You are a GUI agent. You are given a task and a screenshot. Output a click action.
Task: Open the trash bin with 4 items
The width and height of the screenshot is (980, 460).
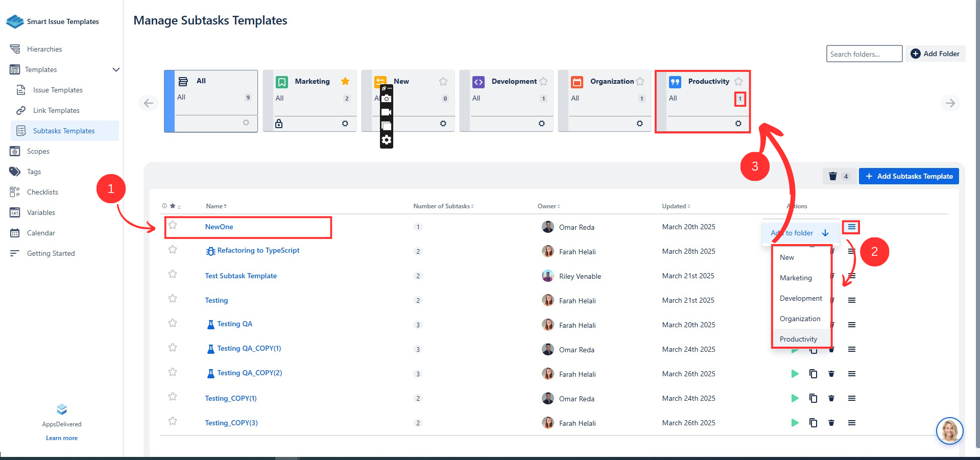click(839, 176)
